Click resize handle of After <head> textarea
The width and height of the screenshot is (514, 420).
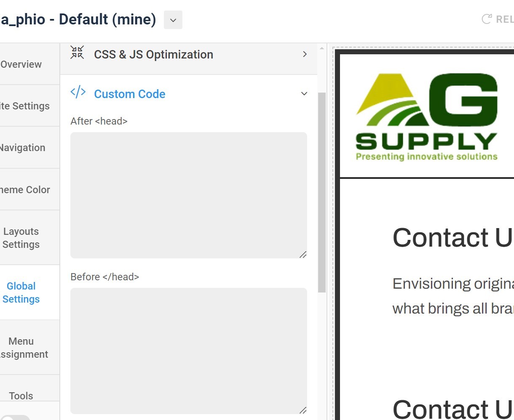303,254
